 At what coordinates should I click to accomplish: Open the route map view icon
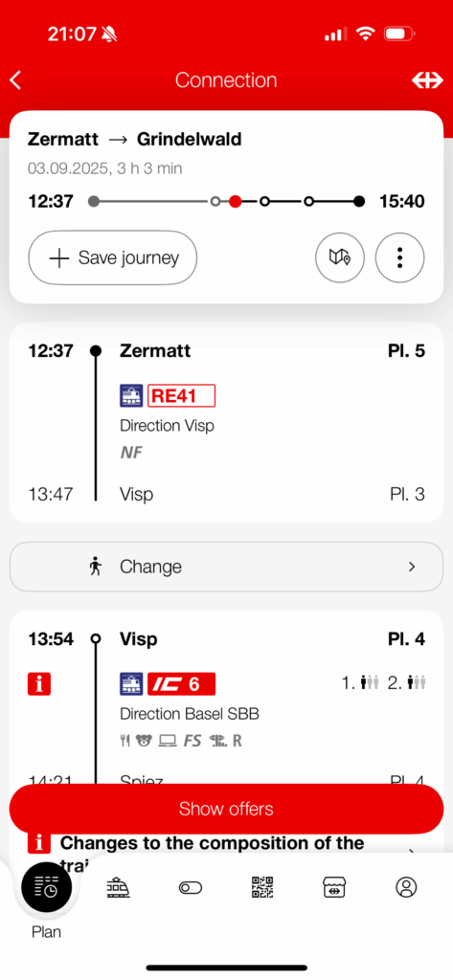pos(339,257)
